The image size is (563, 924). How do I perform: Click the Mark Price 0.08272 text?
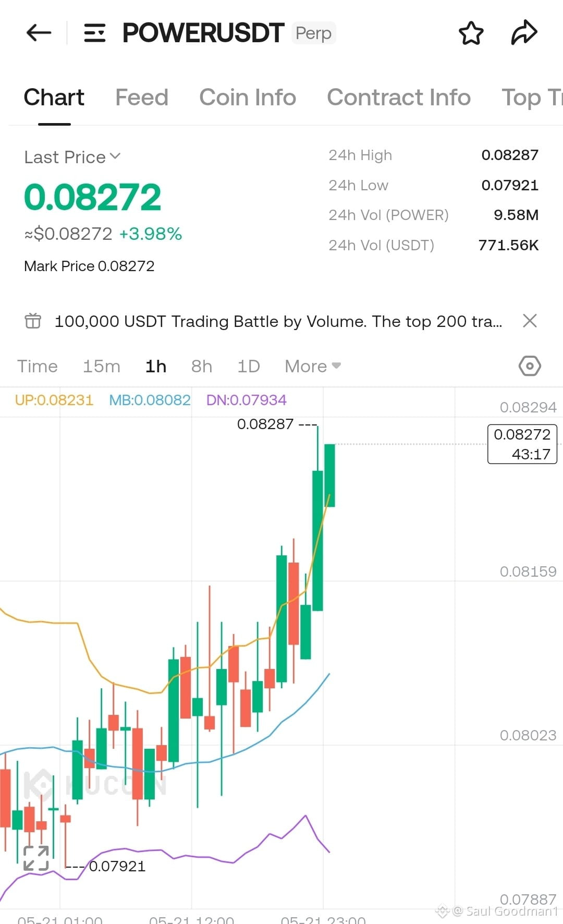(89, 266)
